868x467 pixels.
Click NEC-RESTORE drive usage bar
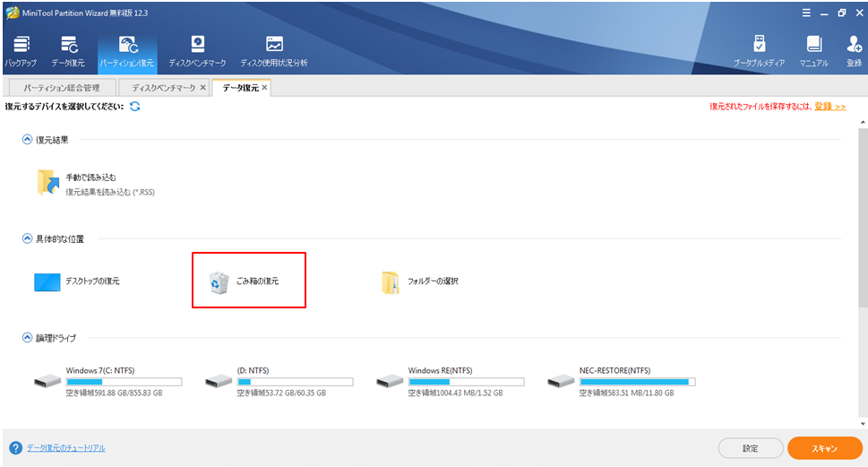pos(637,382)
